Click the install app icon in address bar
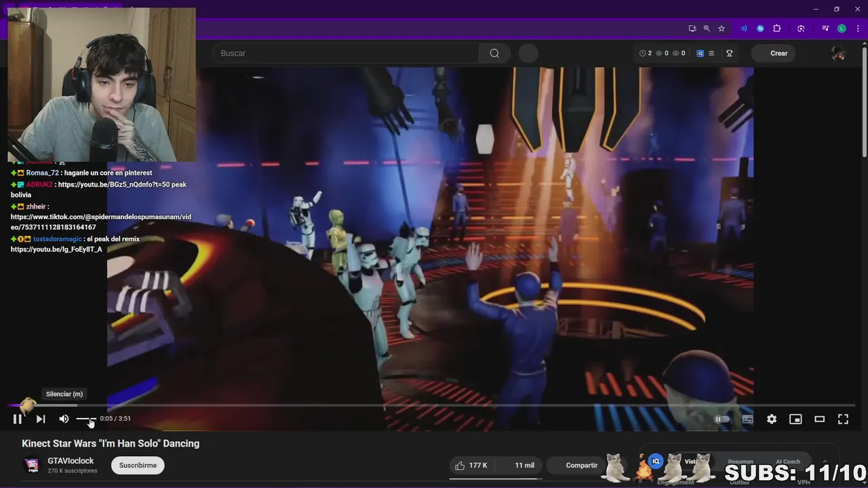868x488 pixels. (692, 28)
